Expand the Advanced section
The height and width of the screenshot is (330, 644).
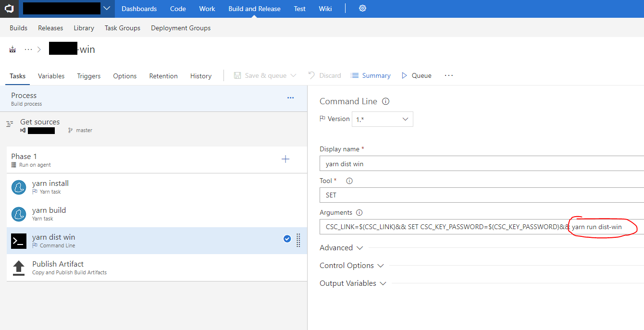click(341, 248)
